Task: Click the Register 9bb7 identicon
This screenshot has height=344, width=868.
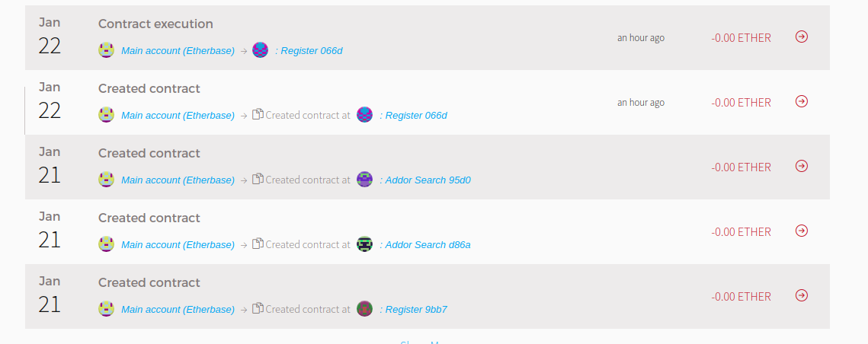Action: 365,309
